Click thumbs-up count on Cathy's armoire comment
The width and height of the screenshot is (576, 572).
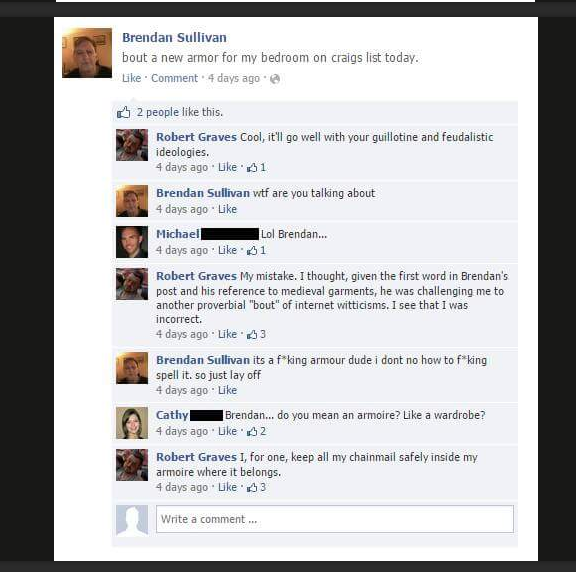coord(256,431)
